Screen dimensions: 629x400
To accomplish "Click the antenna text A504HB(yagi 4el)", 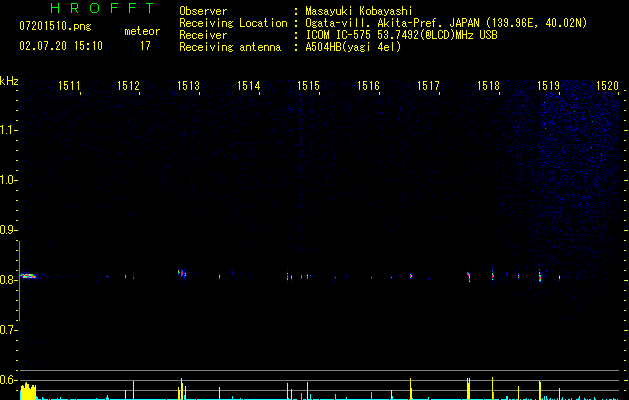I will point(353,47).
